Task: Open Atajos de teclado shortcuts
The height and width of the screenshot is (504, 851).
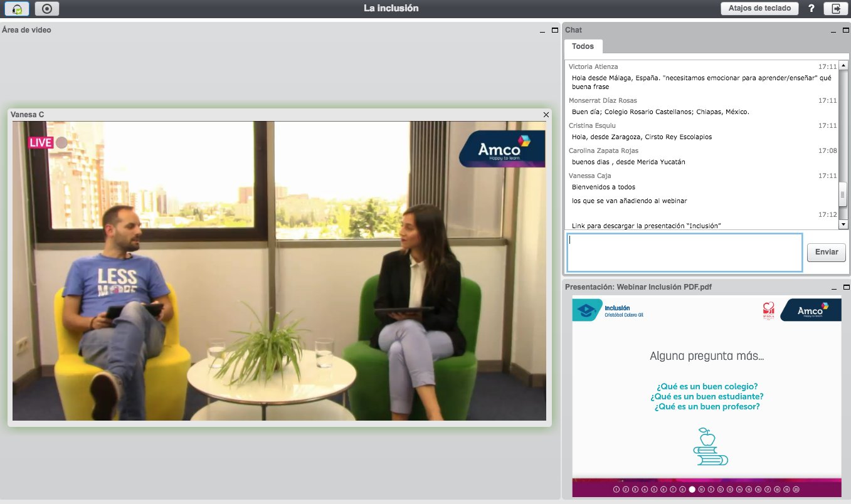Action: click(x=759, y=9)
